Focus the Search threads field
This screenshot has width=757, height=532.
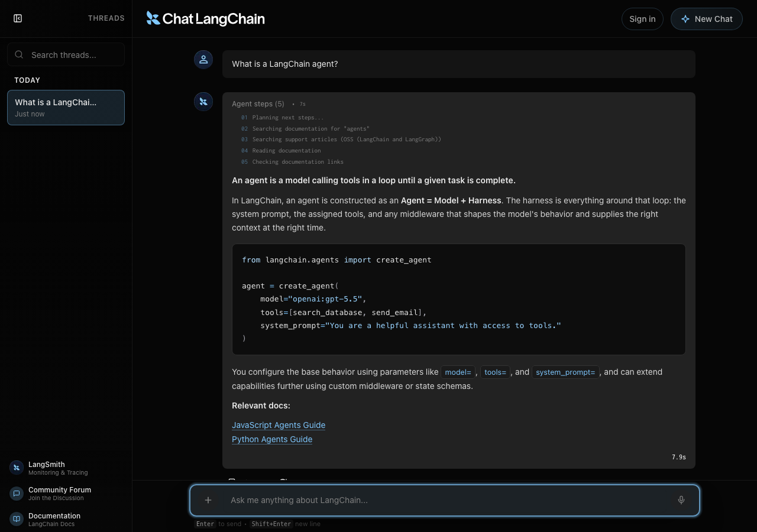(x=66, y=54)
